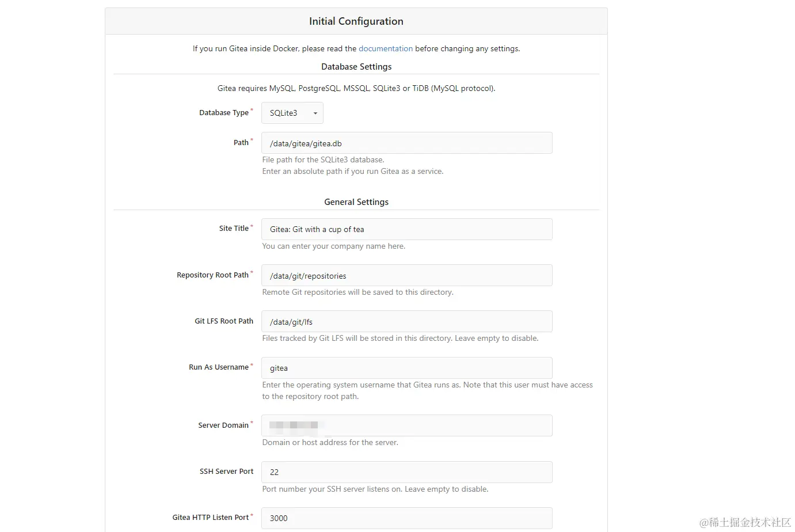Viewport: 795px width, 532px height.
Task: Click the Path field label
Action: pos(241,143)
